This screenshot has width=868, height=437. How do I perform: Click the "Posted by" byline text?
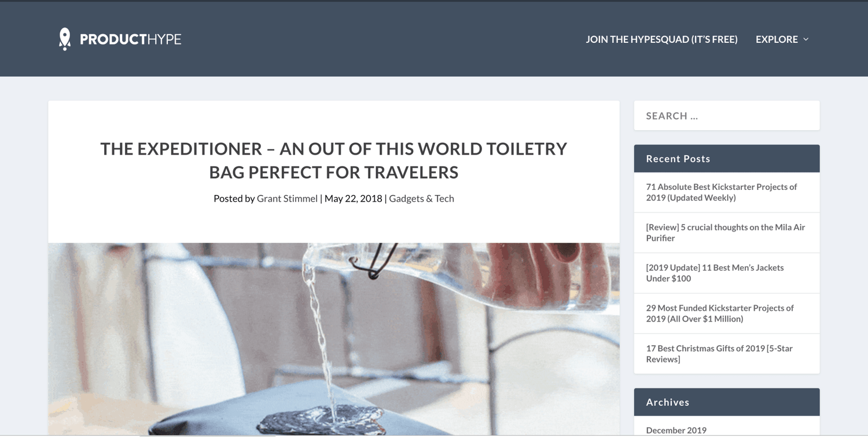point(234,199)
